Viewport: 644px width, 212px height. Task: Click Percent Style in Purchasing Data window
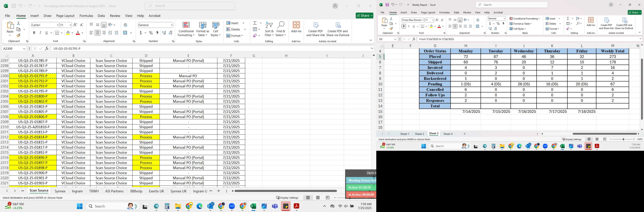click(x=151, y=33)
